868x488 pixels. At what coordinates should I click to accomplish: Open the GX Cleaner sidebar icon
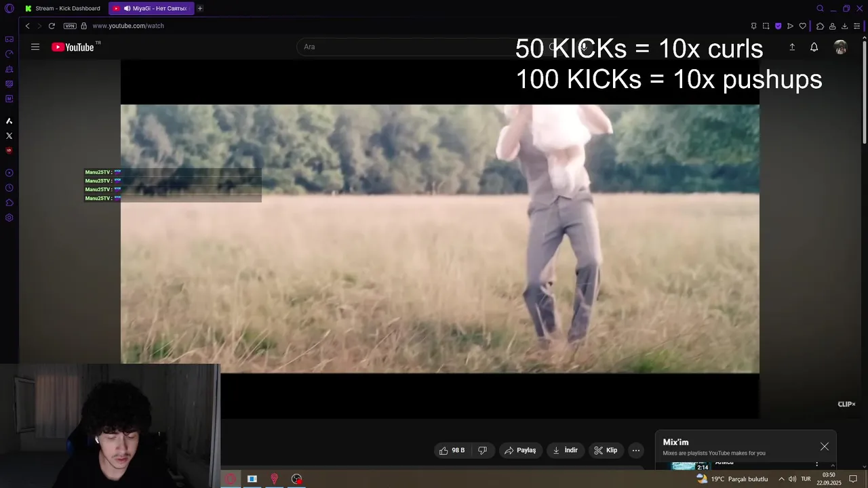click(x=9, y=69)
